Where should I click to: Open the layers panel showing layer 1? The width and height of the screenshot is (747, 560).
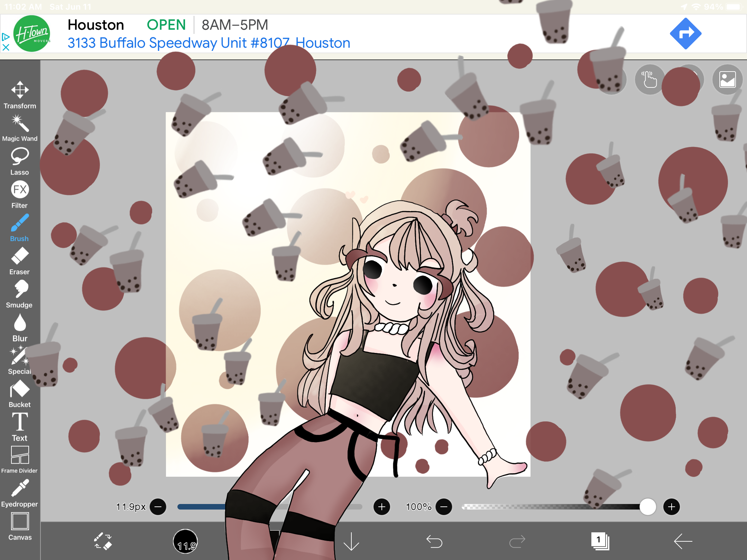pyautogui.click(x=600, y=541)
